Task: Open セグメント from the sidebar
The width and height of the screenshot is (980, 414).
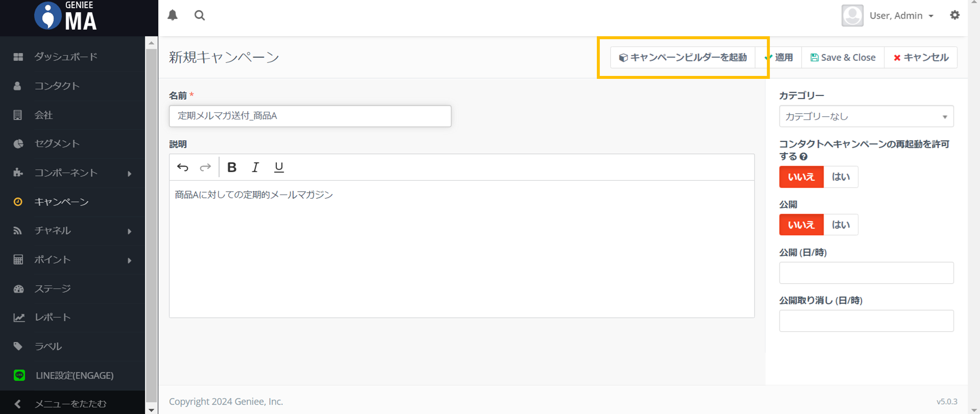Action: pyautogui.click(x=57, y=144)
